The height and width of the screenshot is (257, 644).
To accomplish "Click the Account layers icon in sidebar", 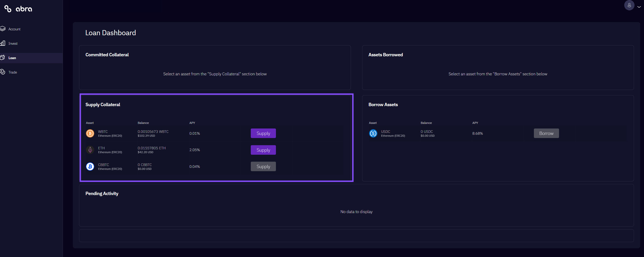I will 3,29.
